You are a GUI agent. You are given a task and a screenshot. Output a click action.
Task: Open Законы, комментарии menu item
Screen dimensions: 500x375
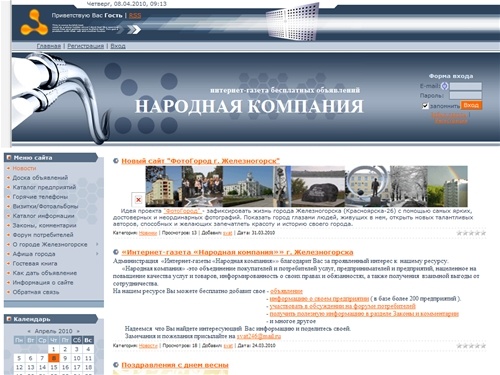pyautogui.click(x=44, y=225)
